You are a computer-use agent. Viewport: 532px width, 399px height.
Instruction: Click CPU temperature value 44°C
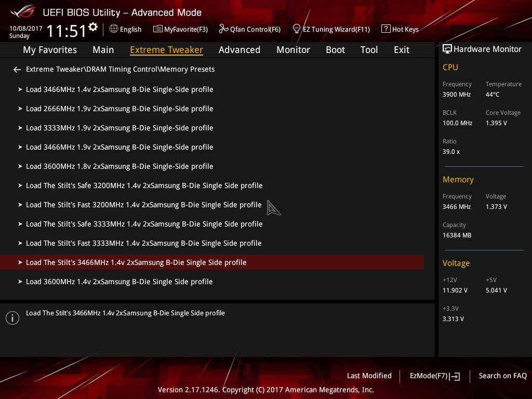(493, 95)
